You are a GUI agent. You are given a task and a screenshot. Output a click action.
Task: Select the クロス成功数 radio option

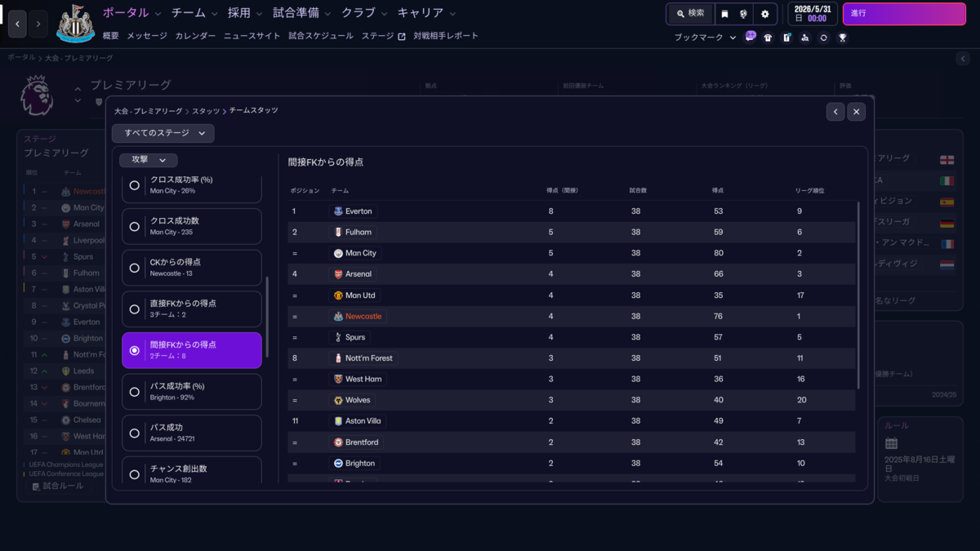tap(135, 227)
